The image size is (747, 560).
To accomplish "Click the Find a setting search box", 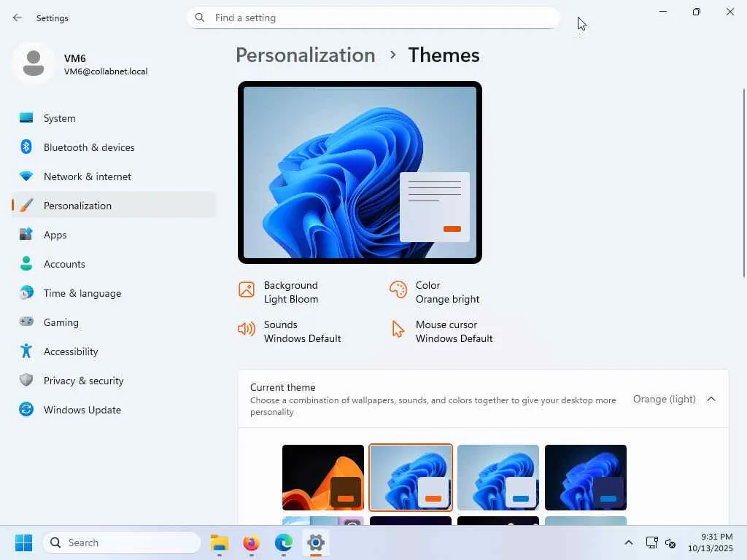I will pos(373,17).
